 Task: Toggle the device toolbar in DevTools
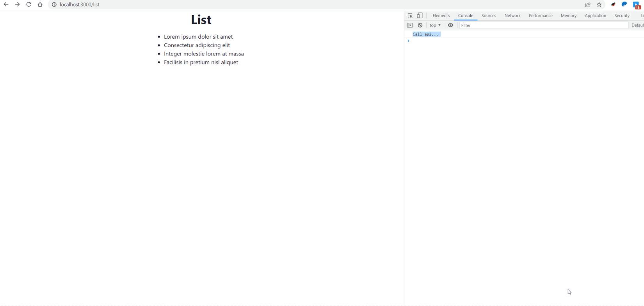point(420,16)
